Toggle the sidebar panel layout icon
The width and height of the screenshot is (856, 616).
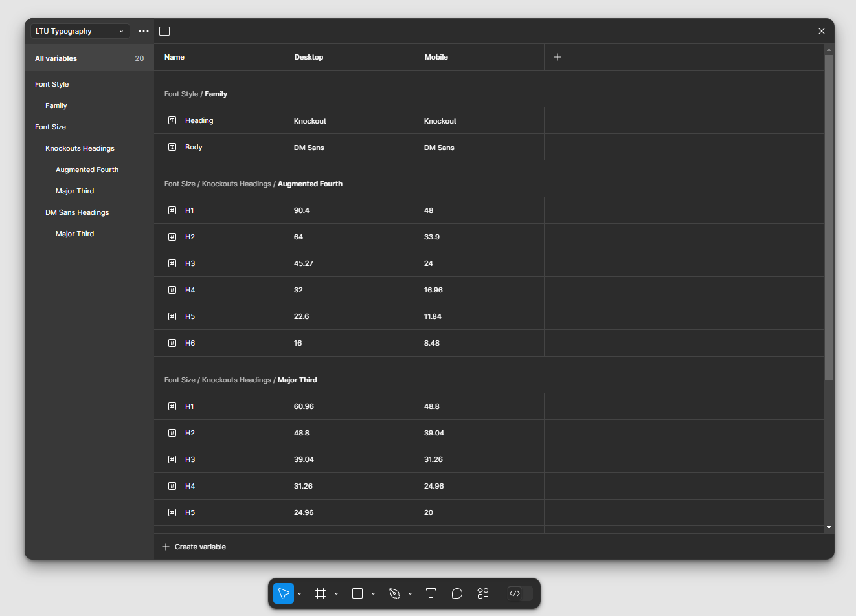(x=164, y=30)
